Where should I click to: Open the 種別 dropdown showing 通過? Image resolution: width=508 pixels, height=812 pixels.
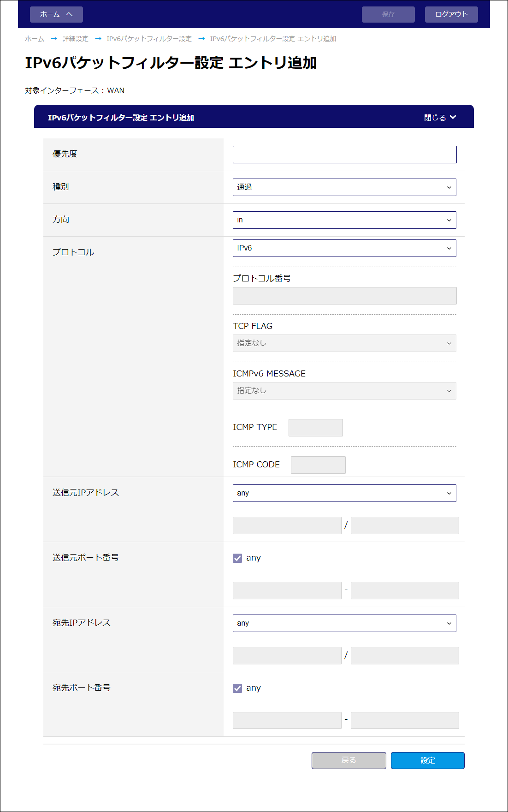pos(344,187)
